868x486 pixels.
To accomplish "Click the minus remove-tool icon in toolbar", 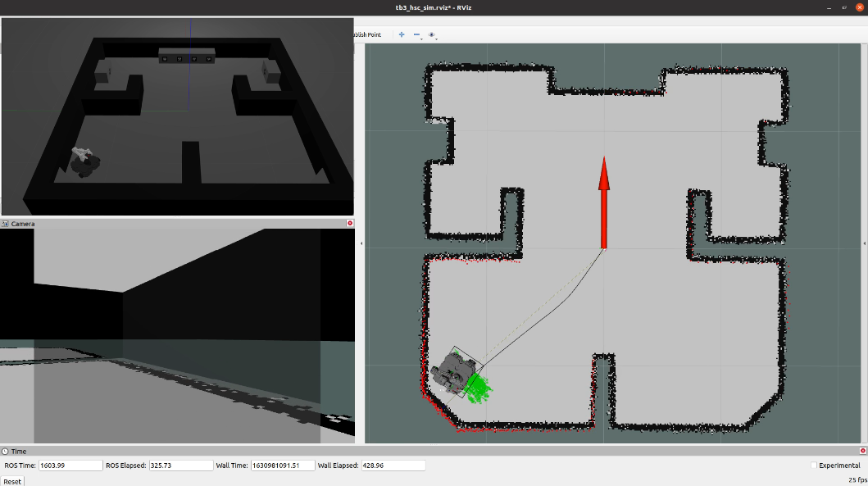I will 416,34.
